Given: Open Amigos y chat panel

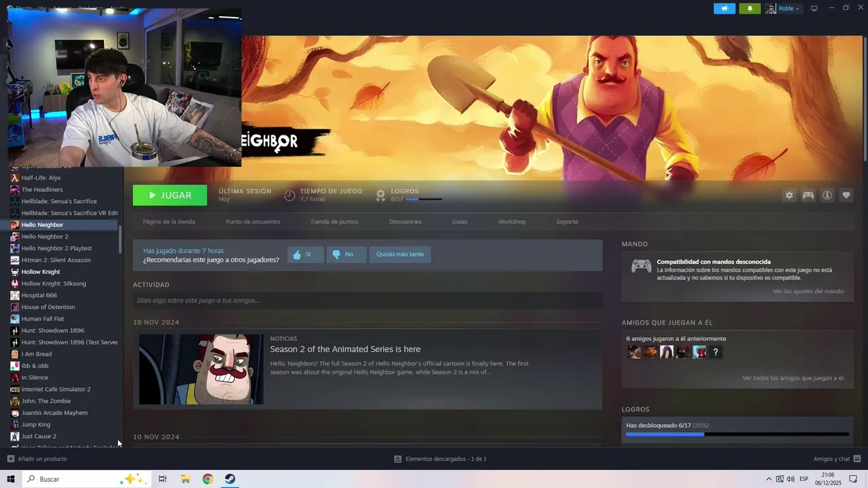Looking at the screenshot, I should tap(837, 459).
